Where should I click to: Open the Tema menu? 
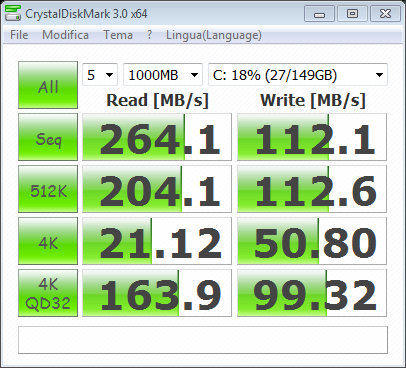pyautogui.click(x=118, y=35)
